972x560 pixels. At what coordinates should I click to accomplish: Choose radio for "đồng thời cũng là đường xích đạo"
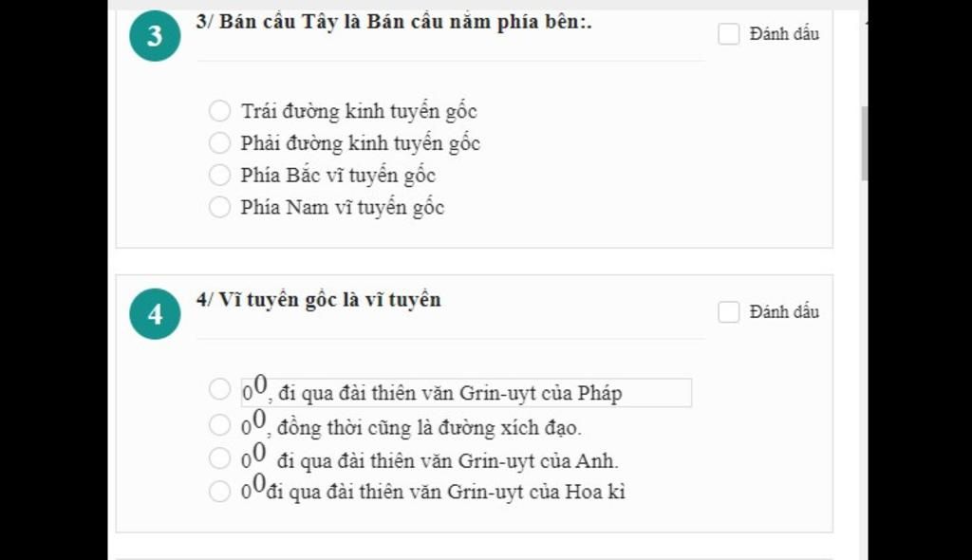coord(219,425)
